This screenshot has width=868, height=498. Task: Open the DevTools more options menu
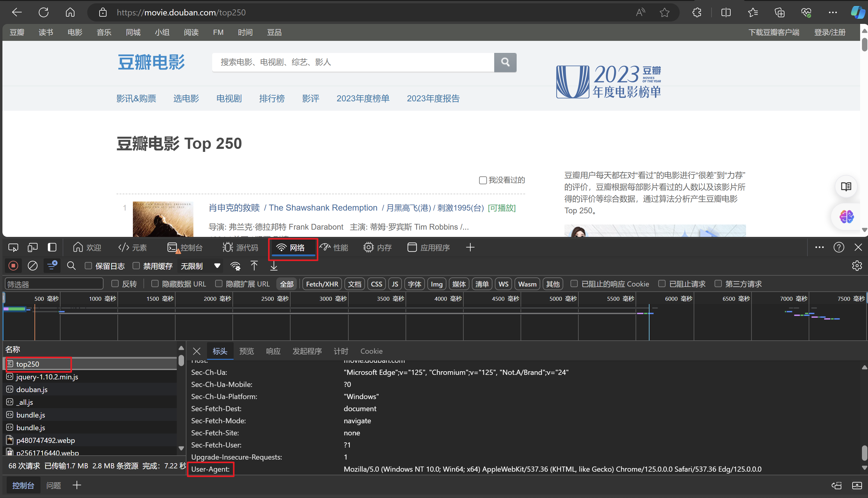click(819, 247)
